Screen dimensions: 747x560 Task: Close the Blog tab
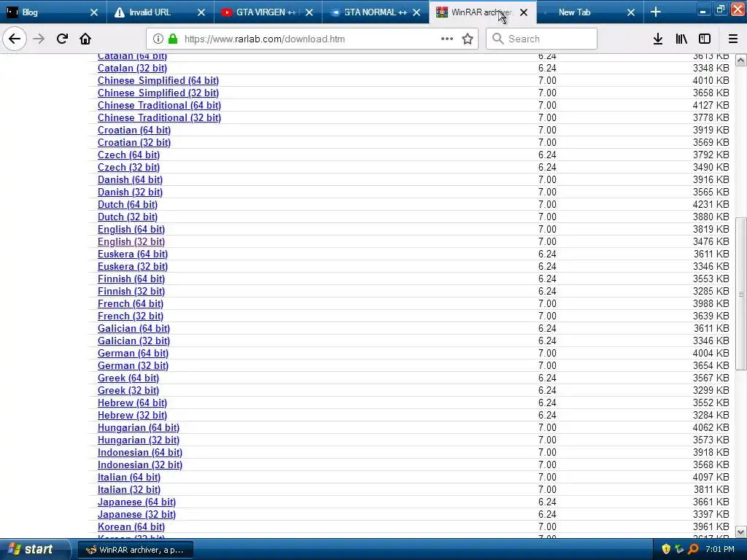tap(94, 12)
